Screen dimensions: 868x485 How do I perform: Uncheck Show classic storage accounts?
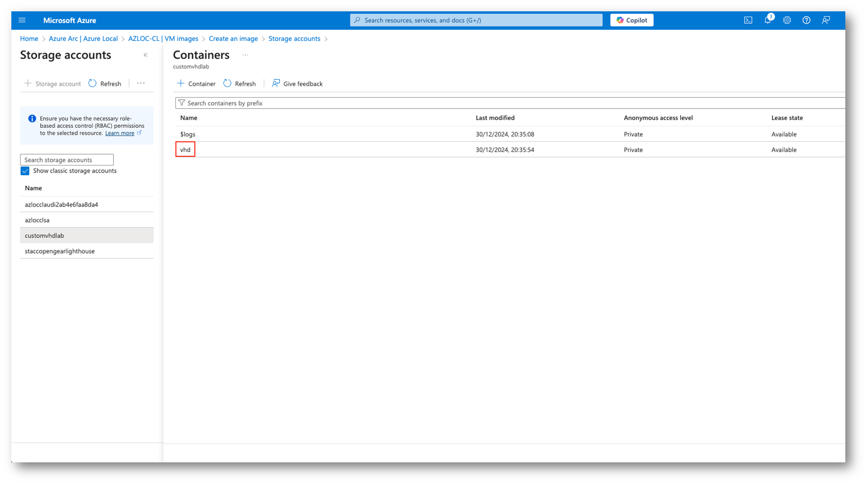25,171
